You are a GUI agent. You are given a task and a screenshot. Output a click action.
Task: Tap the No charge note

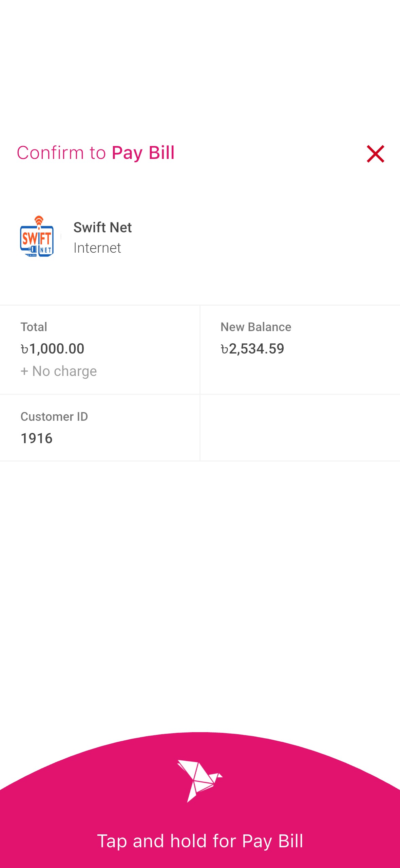[64, 371]
